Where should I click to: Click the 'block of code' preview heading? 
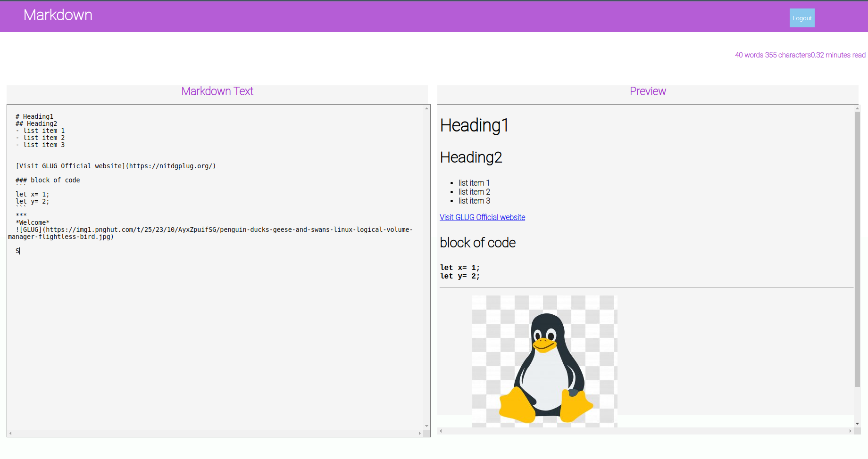pyautogui.click(x=477, y=243)
